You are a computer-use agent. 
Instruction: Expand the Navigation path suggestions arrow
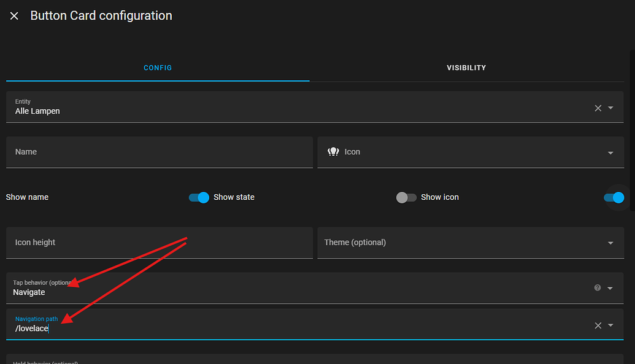(x=610, y=325)
